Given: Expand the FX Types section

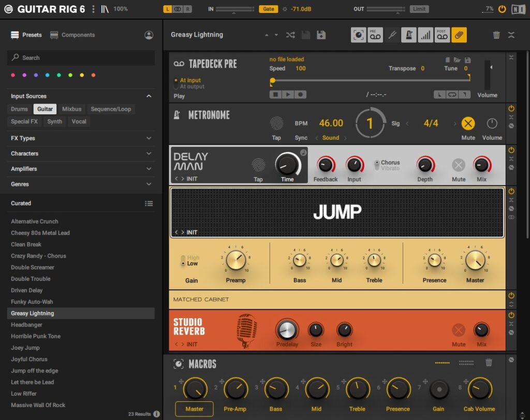Looking at the screenshot, I should pyautogui.click(x=149, y=138).
